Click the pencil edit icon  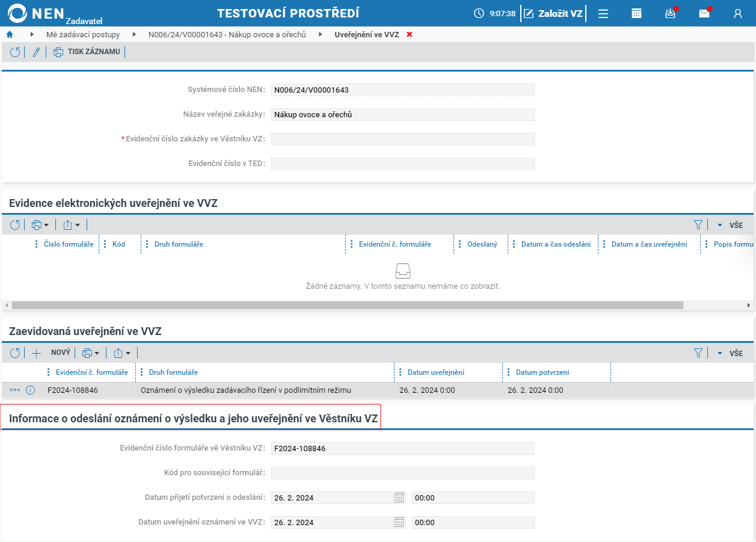(x=36, y=52)
